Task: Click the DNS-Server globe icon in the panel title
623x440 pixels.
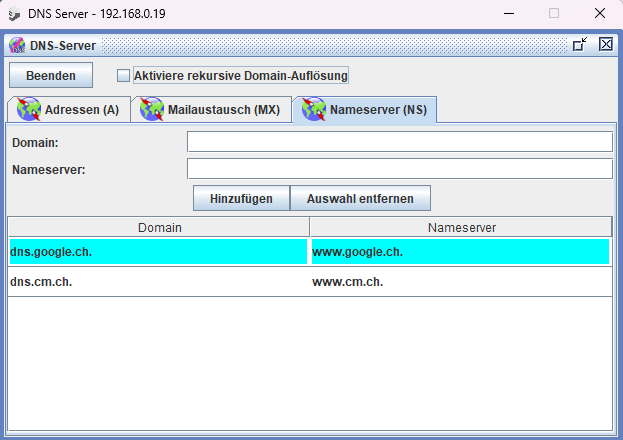Action: (17, 45)
